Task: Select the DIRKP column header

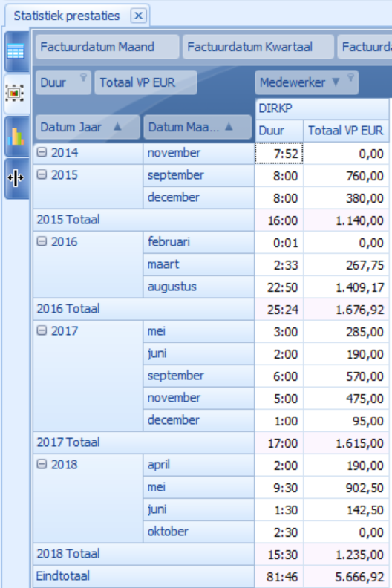Action: pyautogui.click(x=322, y=108)
